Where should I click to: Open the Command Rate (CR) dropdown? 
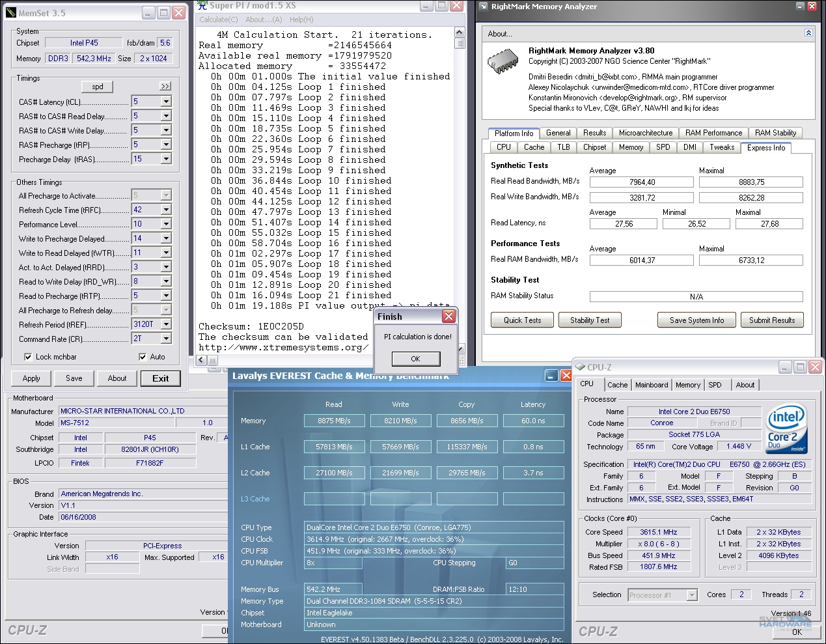pos(167,339)
